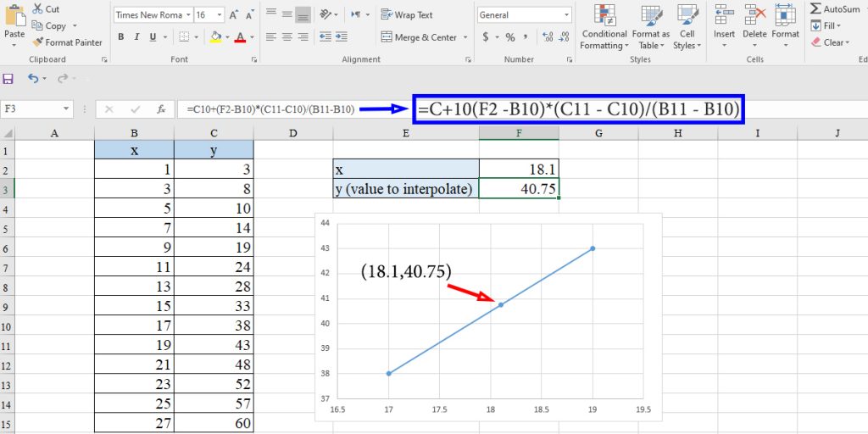Align text right

pyautogui.click(x=303, y=37)
